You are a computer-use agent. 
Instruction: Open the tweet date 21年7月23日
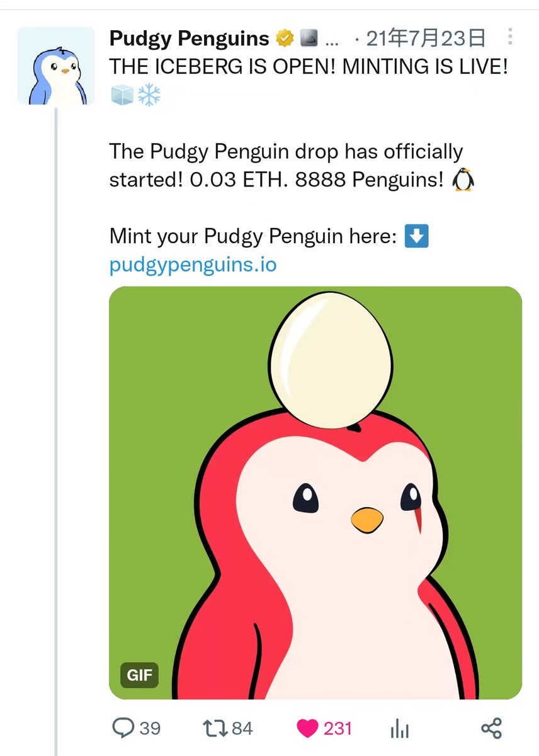tap(426, 39)
